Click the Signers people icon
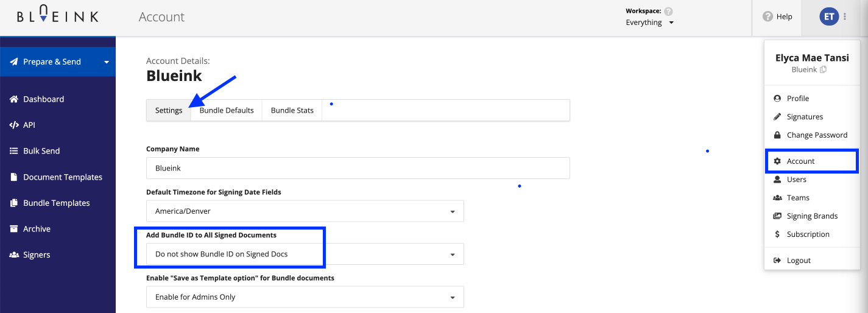This screenshot has height=313, width=868. (14, 255)
